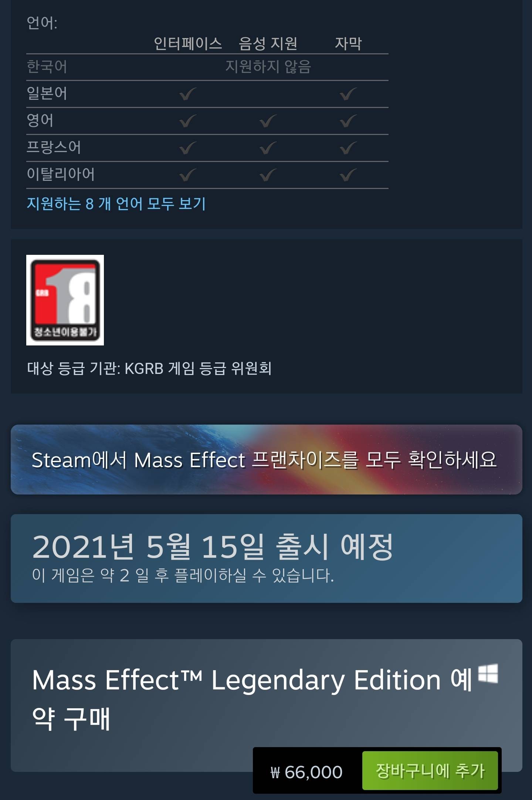Click the May 15 2021 release date banner
Screen dimensions: 532x800
[266, 558]
